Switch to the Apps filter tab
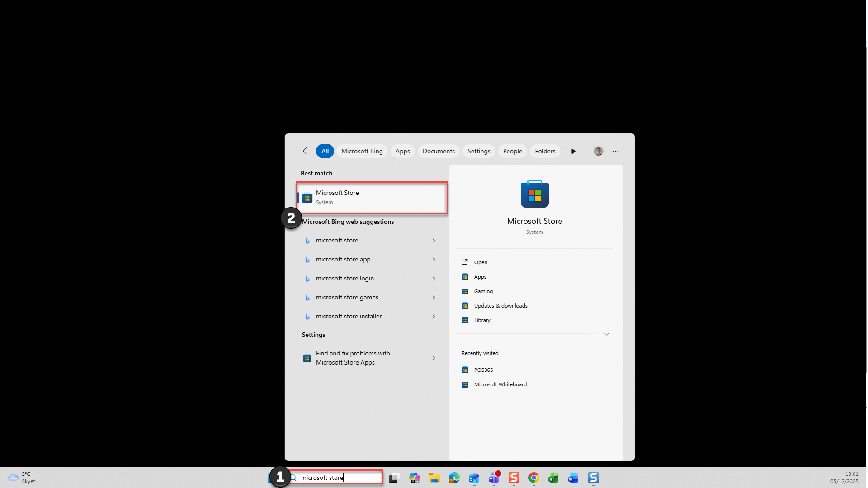This screenshot has height=488, width=868. click(402, 151)
